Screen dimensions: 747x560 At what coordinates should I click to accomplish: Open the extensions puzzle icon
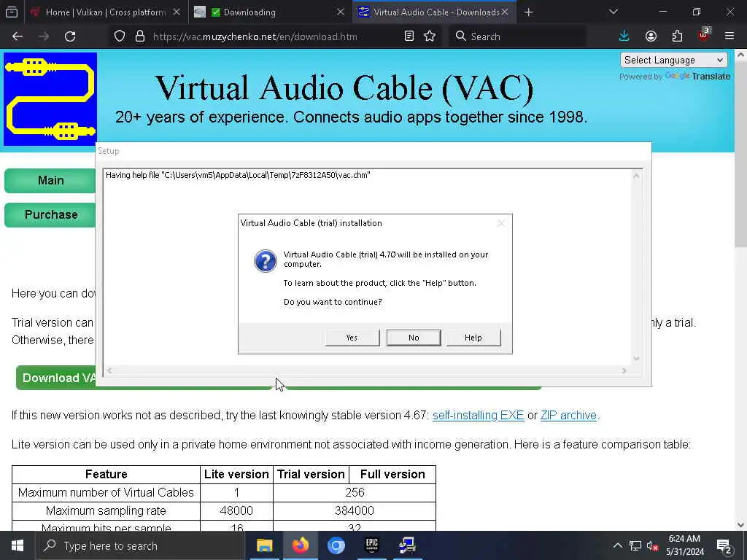pyautogui.click(x=677, y=36)
